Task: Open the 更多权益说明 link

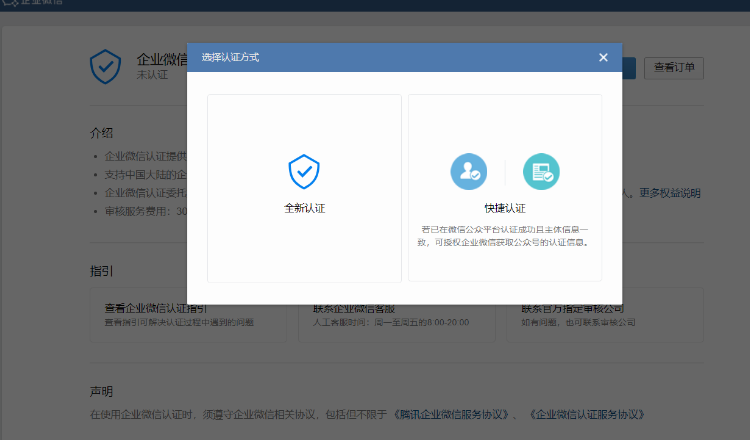Action: coord(670,193)
